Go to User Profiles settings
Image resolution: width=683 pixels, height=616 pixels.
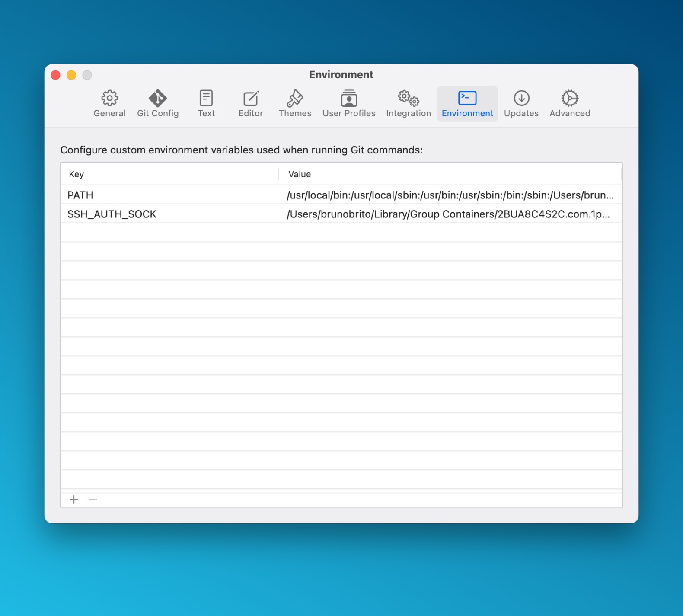(349, 104)
